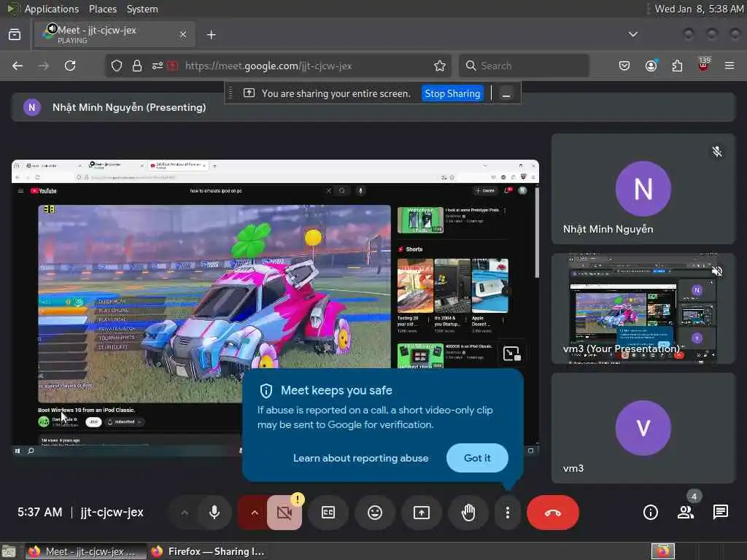
Task: Click the site padlock icon
Action: pos(137,66)
